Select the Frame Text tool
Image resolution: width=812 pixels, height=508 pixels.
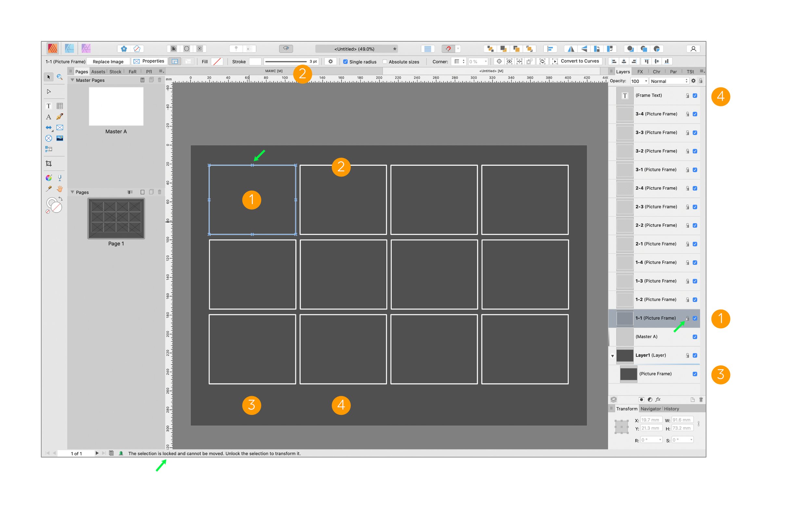[x=49, y=106]
